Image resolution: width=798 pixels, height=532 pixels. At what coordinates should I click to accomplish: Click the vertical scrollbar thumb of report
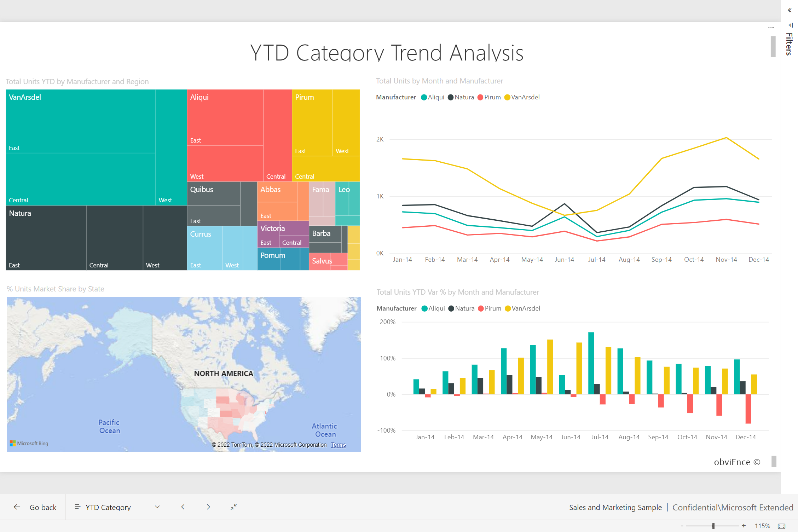(x=773, y=46)
